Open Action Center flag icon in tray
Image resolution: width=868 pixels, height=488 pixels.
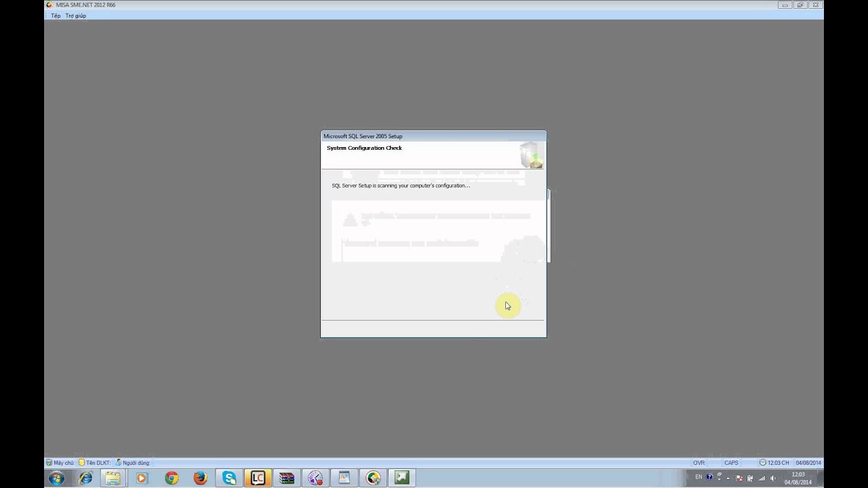[740, 479]
